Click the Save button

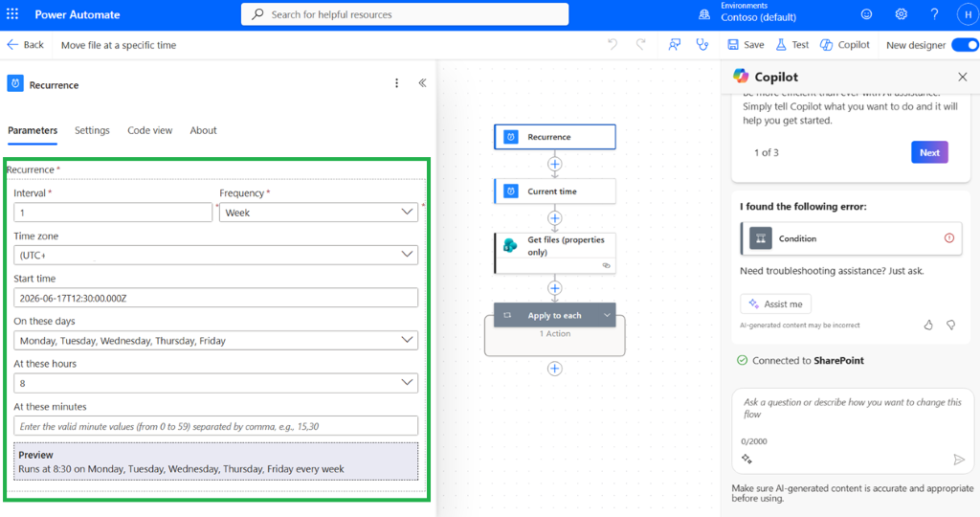746,44
